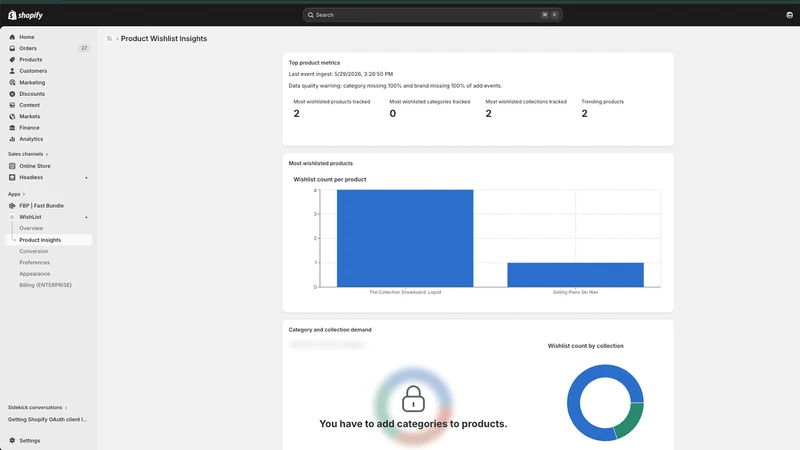Click the Category and collection demand heading
Image resolution: width=800 pixels, height=450 pixels.
330,330
